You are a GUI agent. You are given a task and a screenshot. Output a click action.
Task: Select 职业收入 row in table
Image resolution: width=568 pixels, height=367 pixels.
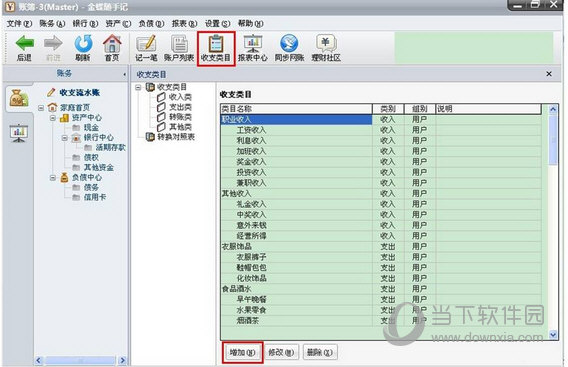[x=381, y=120]
